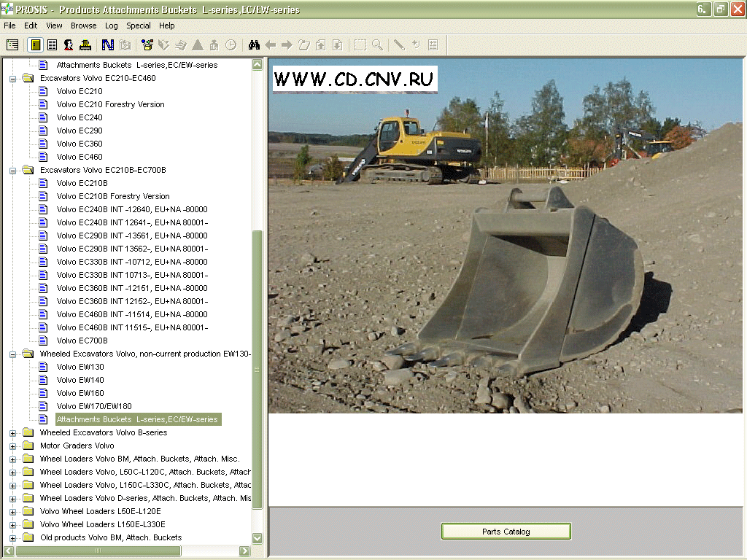
Task: Click tree vertical scrollbar up arrow
Action: (x=258, y=65)
